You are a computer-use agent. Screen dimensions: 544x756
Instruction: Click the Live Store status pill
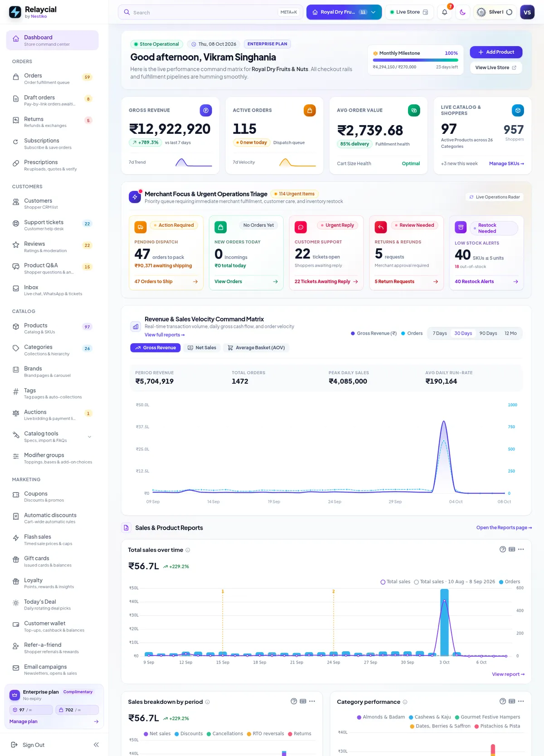tap(409, 12)
